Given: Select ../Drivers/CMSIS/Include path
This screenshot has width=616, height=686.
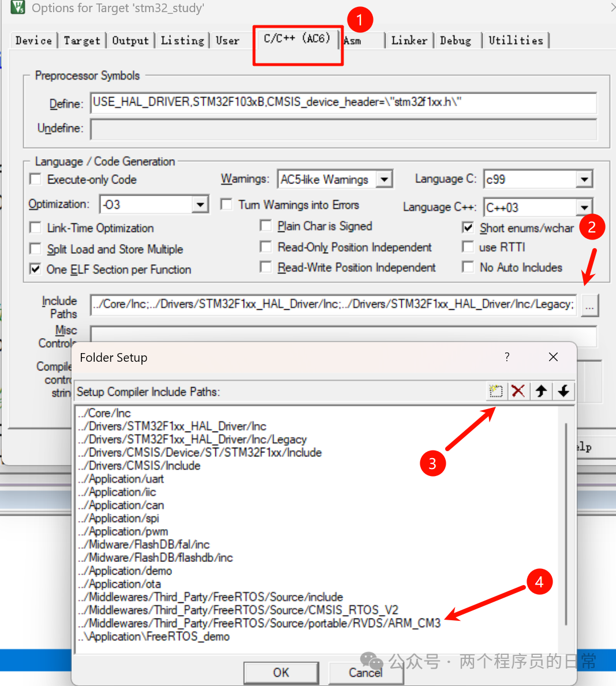Looking at the screenshot, I should [x=139, y=466].
